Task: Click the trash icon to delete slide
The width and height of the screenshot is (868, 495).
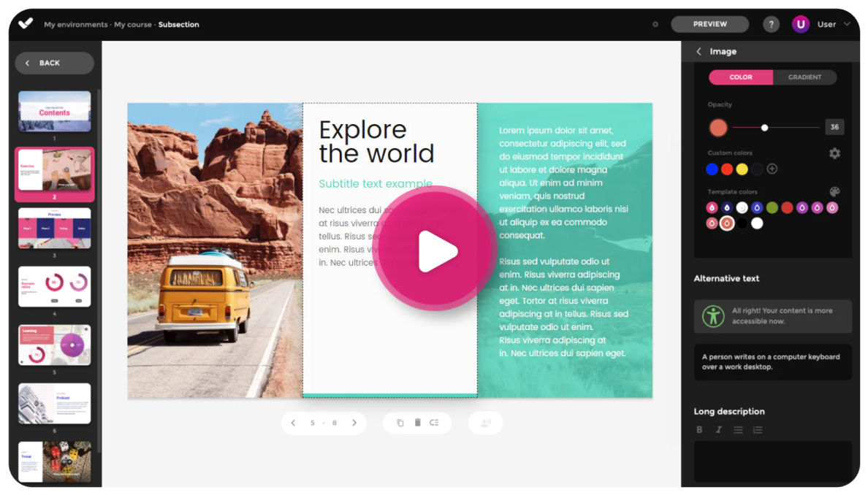Action: (x=417, y=423)
